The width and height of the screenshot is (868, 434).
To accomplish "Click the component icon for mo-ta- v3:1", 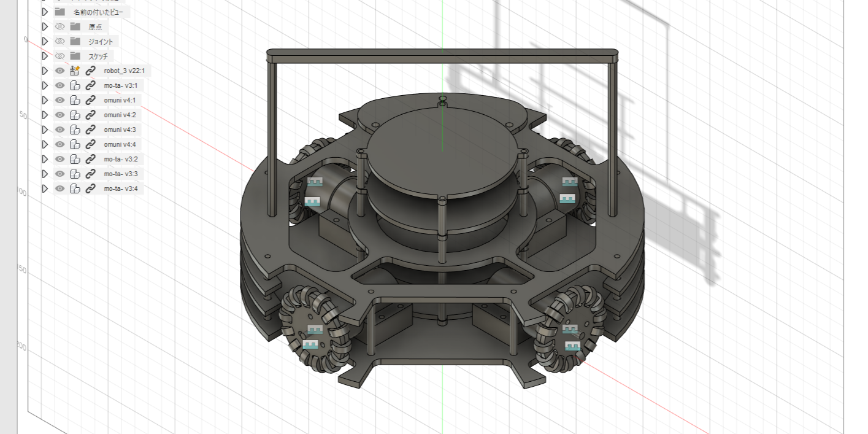I will (x=75, y=85).
